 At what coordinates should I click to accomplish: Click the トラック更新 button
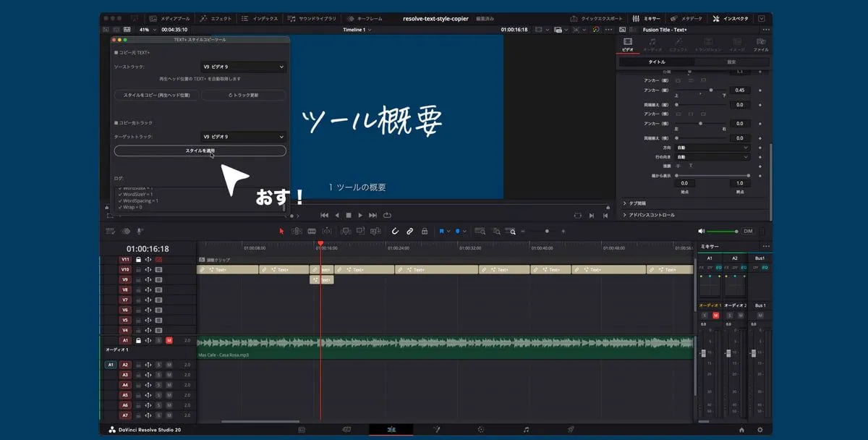(243, 95)
